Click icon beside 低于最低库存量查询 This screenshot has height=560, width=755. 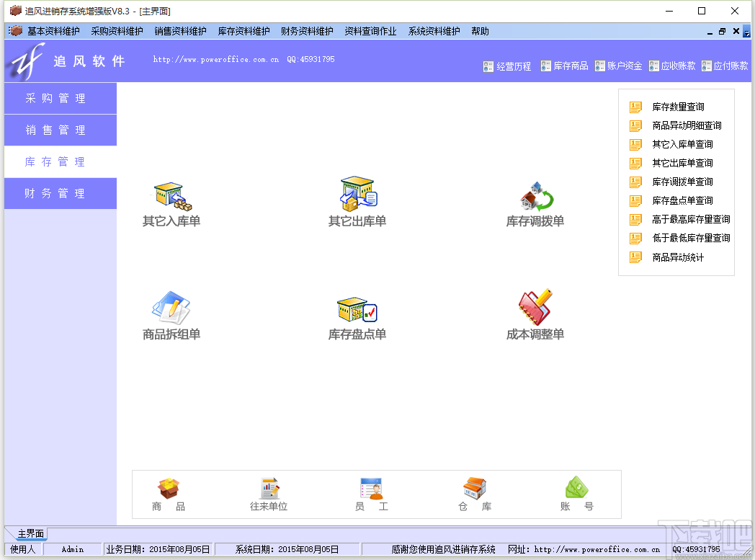pyautogui.click(x=635, y=239)
